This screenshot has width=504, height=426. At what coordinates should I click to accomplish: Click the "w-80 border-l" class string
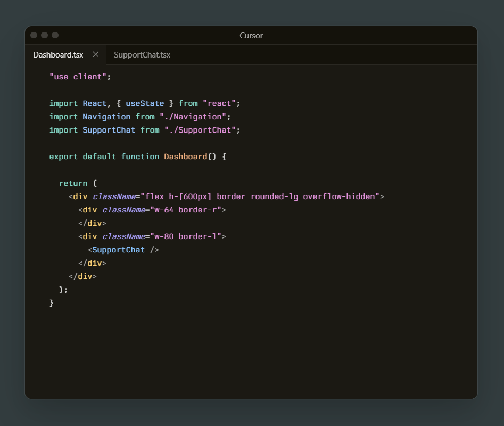(x=186, y=236)
